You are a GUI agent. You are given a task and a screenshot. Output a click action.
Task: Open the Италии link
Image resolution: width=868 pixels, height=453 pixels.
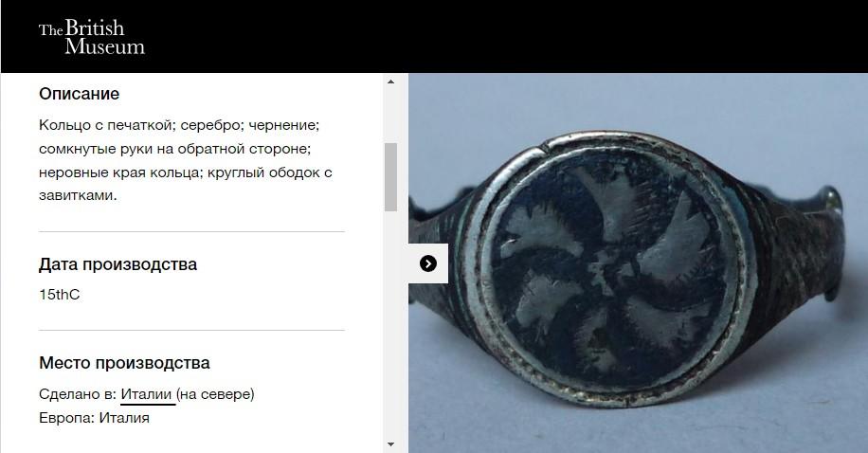147,394
